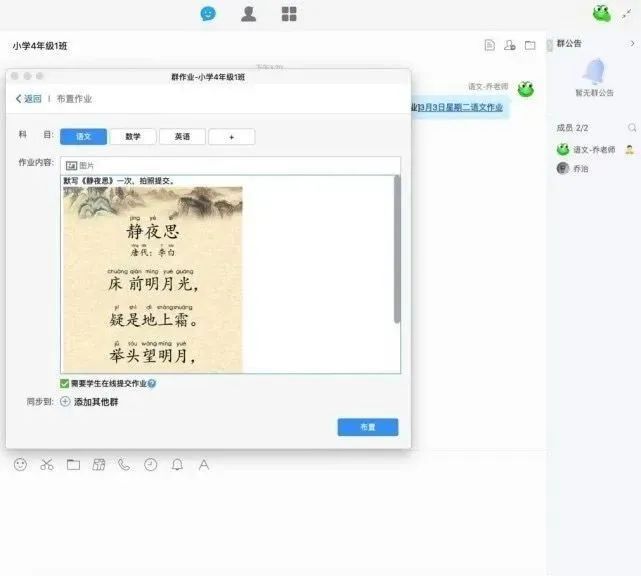Select the scissors screenshot tool

click(x=47, y=465)
